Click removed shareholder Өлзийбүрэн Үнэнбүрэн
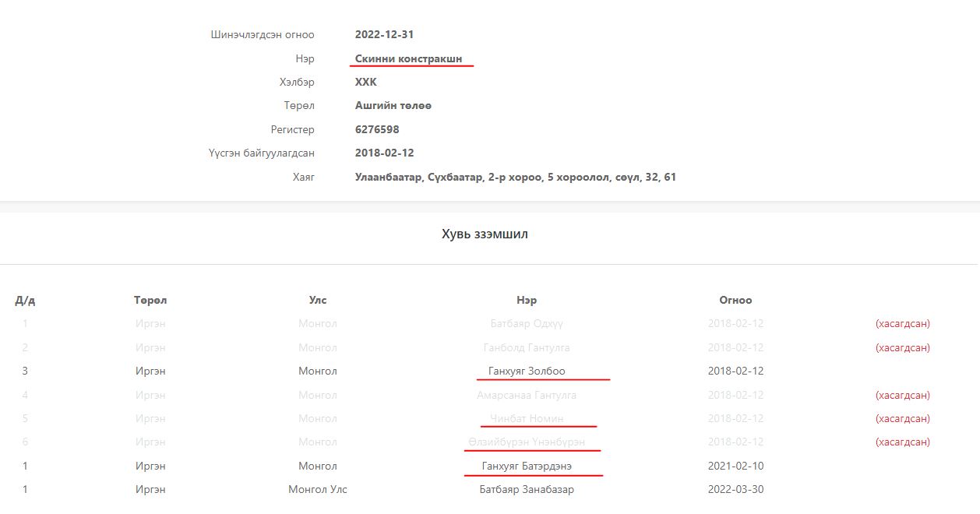This screenshot has height=514, width=980. point(527,442)
